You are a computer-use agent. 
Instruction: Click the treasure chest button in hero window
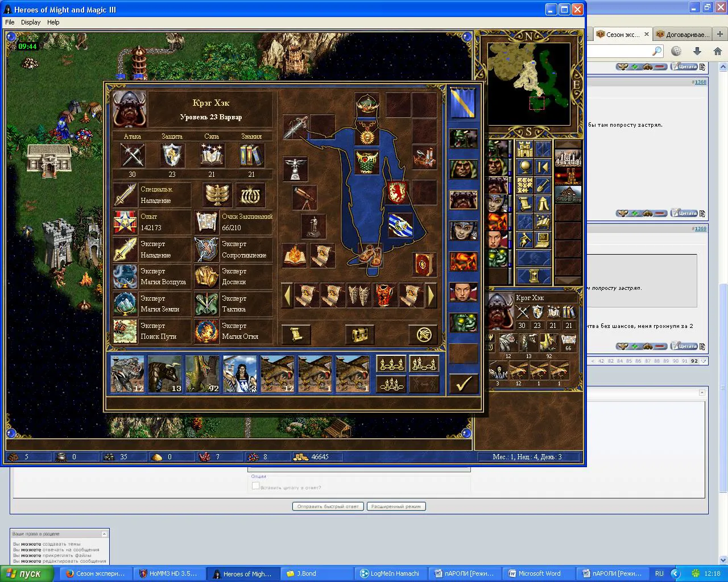tap(359, 334)
